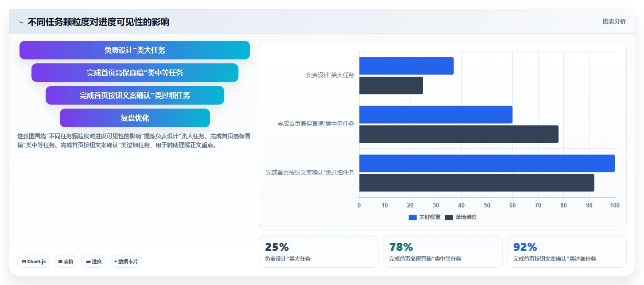
Task: Click the x-axis tick label 100
Action: coord(614,205)
